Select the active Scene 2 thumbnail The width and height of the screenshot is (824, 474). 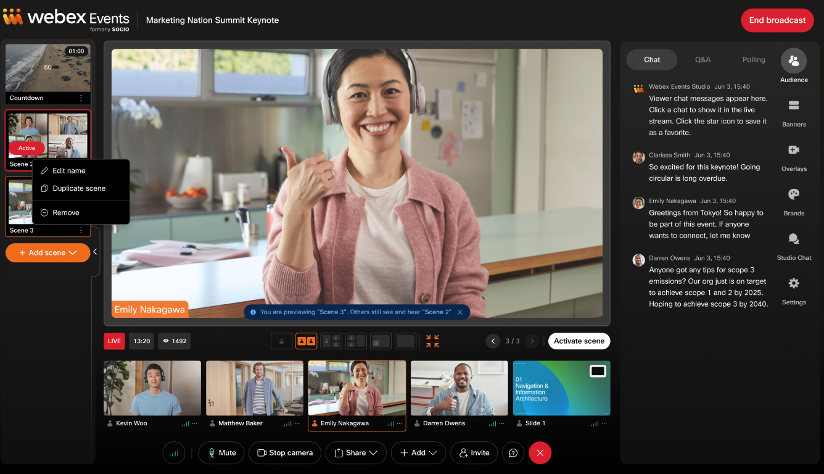pos(48,136)
